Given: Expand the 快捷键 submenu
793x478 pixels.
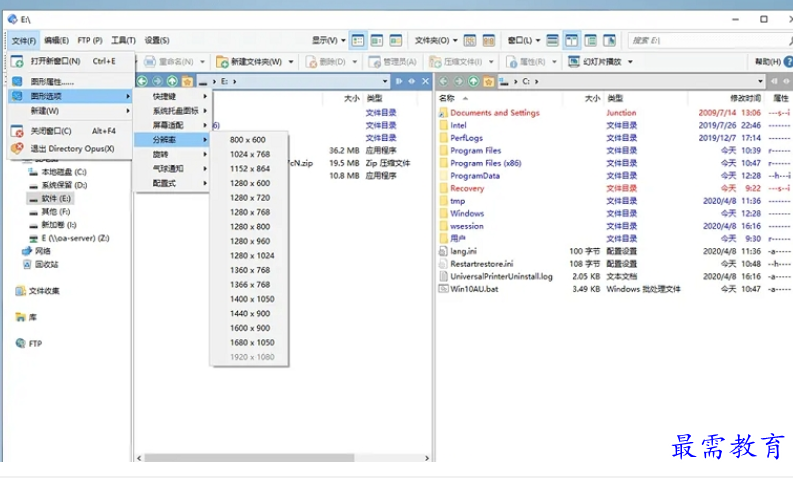Looking at the screenshot, I should [172, 96].
